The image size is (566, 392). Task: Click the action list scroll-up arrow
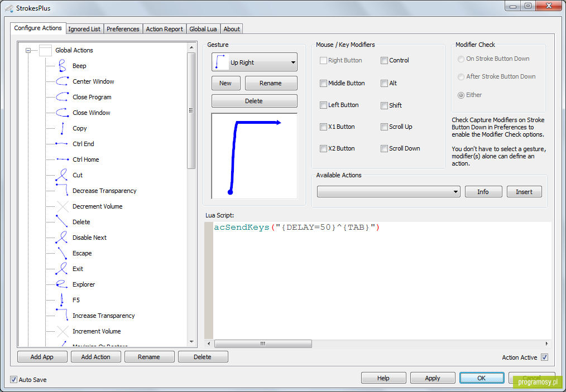tap(191, 47)
